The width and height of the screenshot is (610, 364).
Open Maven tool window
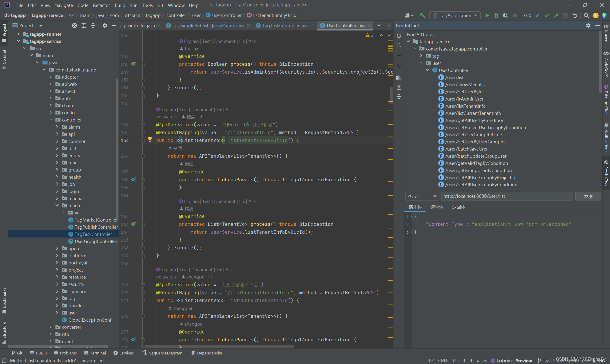(606, 33)
